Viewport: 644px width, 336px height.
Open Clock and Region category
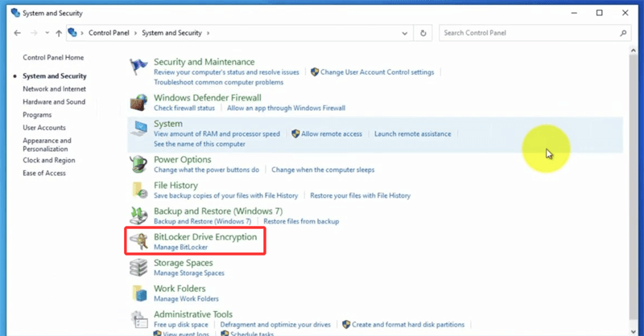click(x=49, y=160)
